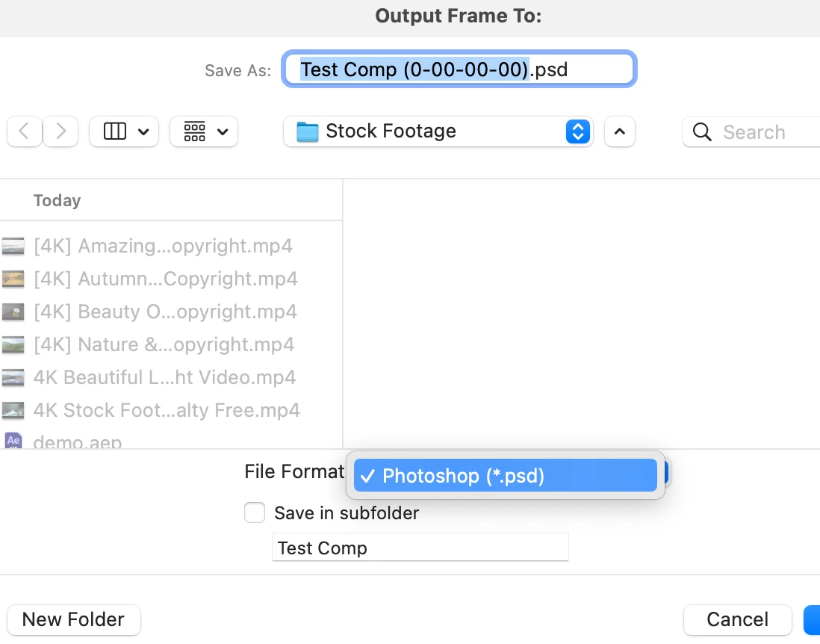The image size is (820, 644).
Task: Open the group-by grid options menu
Action: click(x=204, y=132)
